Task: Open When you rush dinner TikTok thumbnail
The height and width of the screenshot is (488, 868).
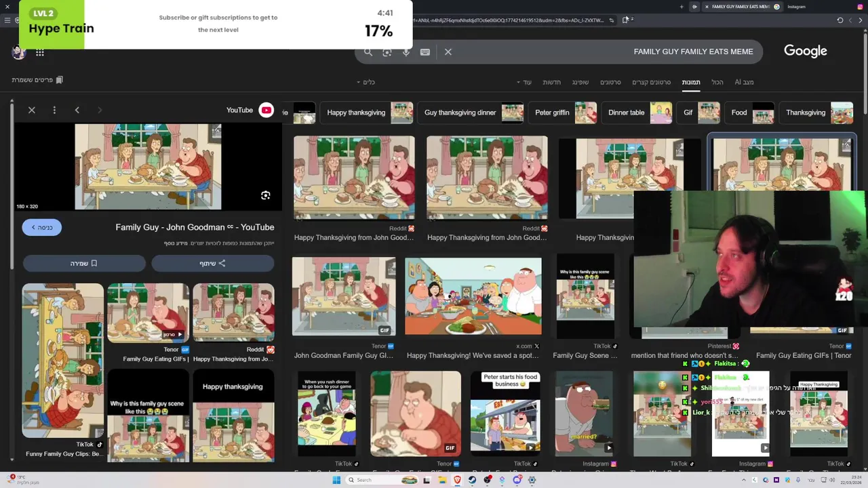Action: click(x=327, y=413)
